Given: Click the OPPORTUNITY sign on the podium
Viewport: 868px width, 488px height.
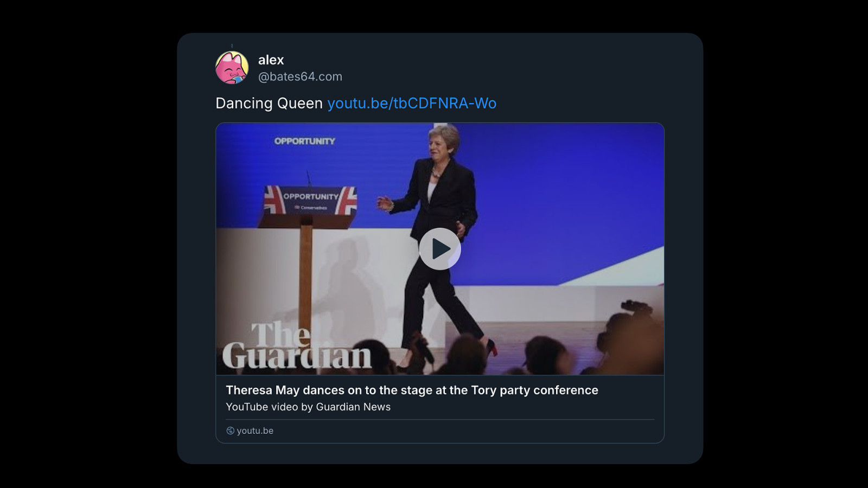Looking at the screenshot, I should tap(310, 197).
